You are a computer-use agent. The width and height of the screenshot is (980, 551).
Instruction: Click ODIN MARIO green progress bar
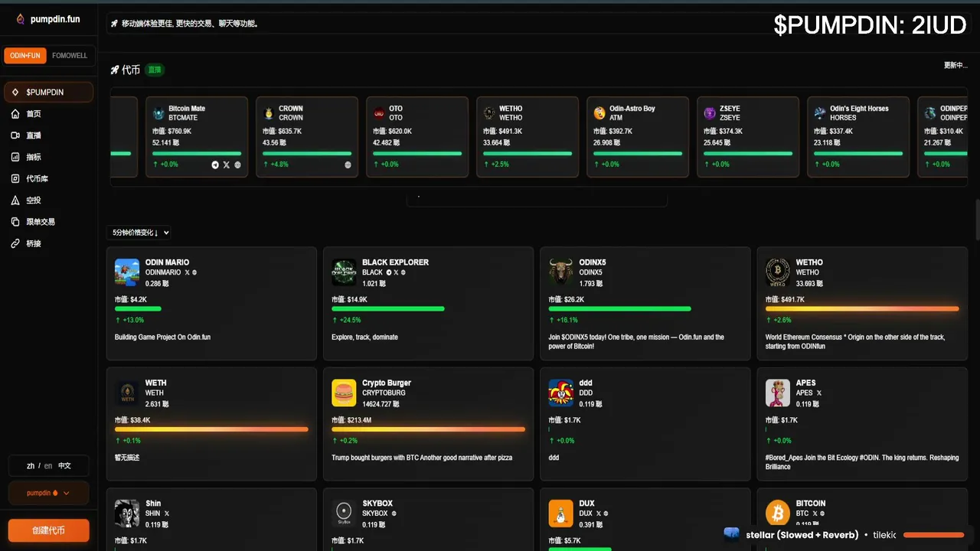138,308
